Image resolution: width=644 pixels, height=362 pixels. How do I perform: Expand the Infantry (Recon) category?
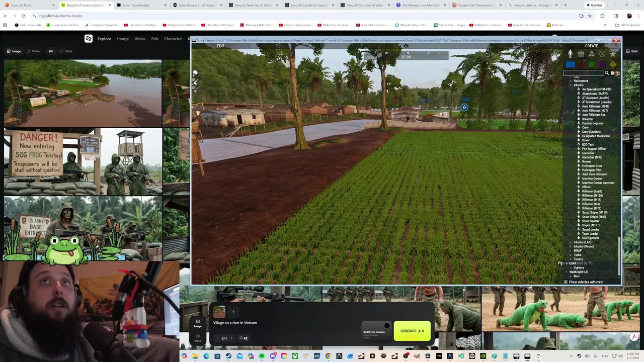(x=571, y=246)
